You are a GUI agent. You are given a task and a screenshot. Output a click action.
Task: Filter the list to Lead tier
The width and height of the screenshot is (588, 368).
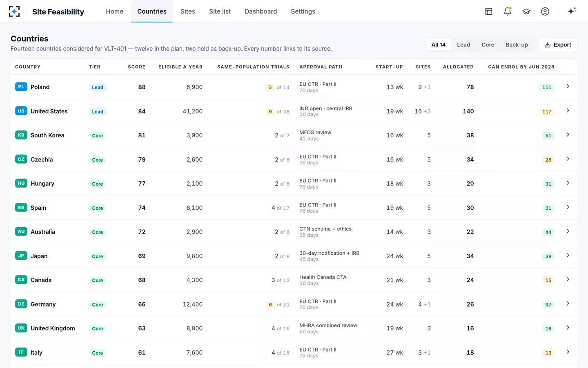point(463,45)
